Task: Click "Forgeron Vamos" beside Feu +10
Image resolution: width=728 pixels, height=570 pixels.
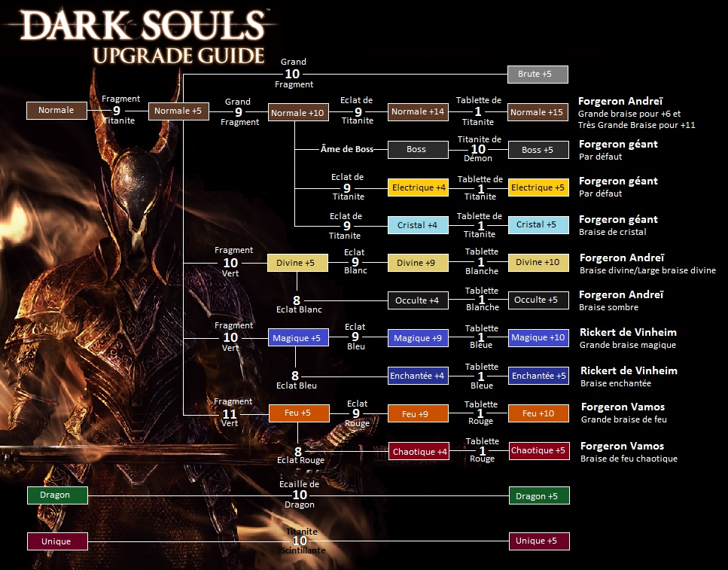Action: click(623, 407)
